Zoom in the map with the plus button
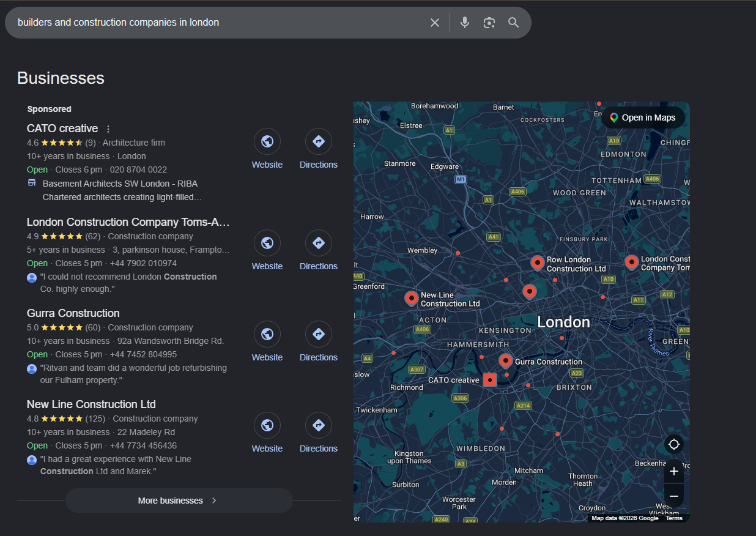756x536 pixels. [x=674, y=471]
